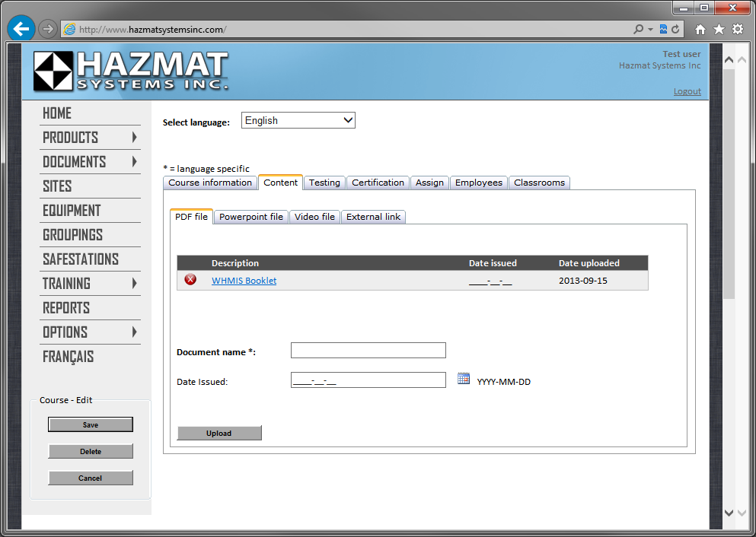The width and height of the screenshot is (756, 537).
Task: Open the Certification tab
Action: pyautogui.click(x=378, y=183)
